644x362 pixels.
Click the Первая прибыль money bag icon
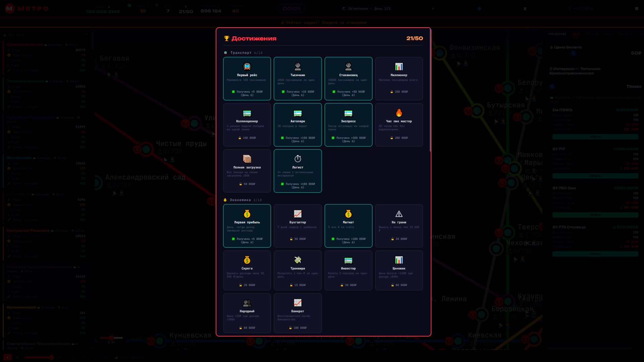[x=247, y=214]
